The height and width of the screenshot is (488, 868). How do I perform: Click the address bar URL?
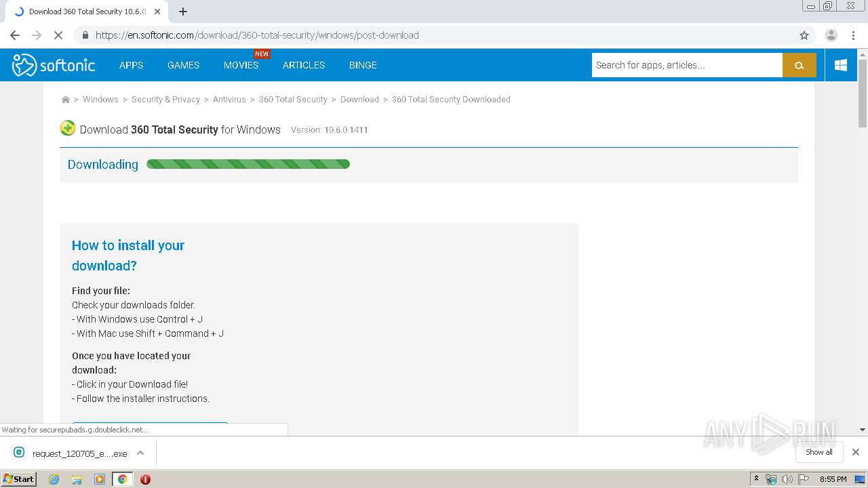coord(257,35)
